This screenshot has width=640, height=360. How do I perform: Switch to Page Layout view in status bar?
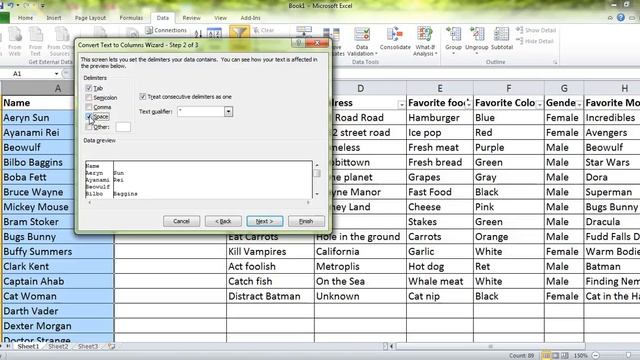coord(556,356)
